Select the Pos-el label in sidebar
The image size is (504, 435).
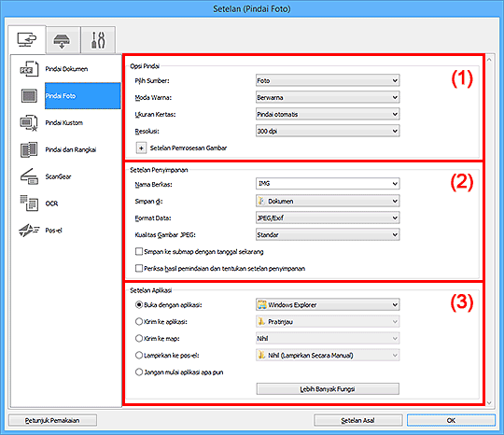(x=53, y=231)
